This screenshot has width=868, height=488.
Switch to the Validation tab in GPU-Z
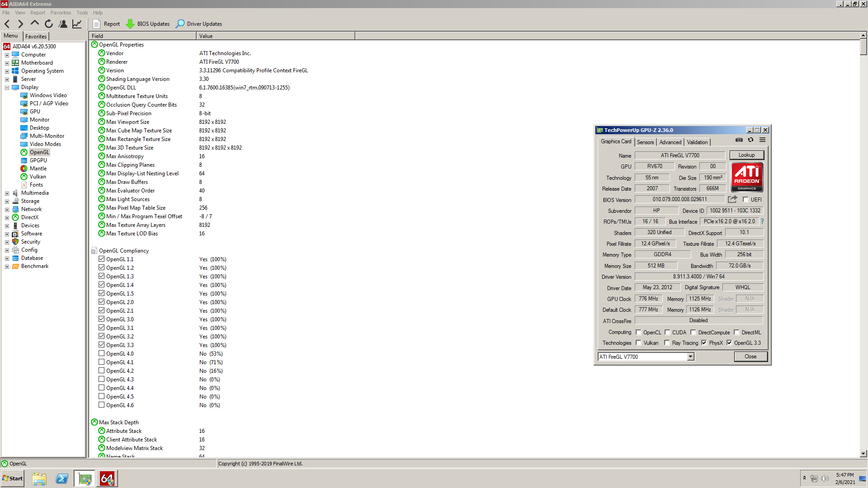coord(697,142)
